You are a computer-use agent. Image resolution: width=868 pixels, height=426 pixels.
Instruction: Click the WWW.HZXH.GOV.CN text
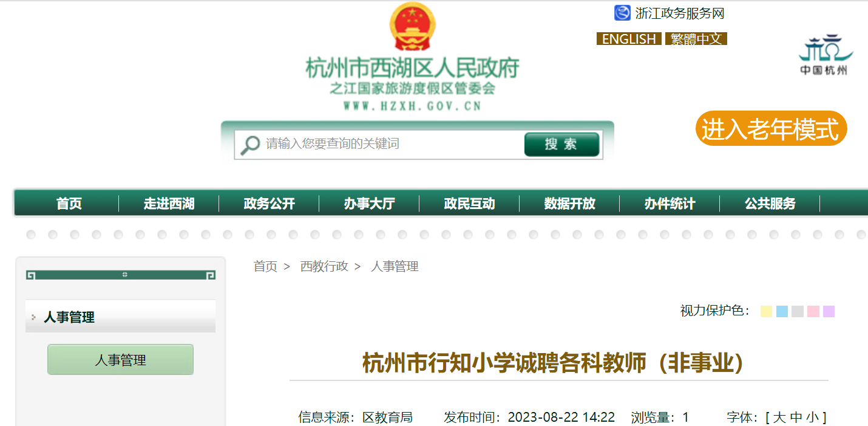[412, 106]
